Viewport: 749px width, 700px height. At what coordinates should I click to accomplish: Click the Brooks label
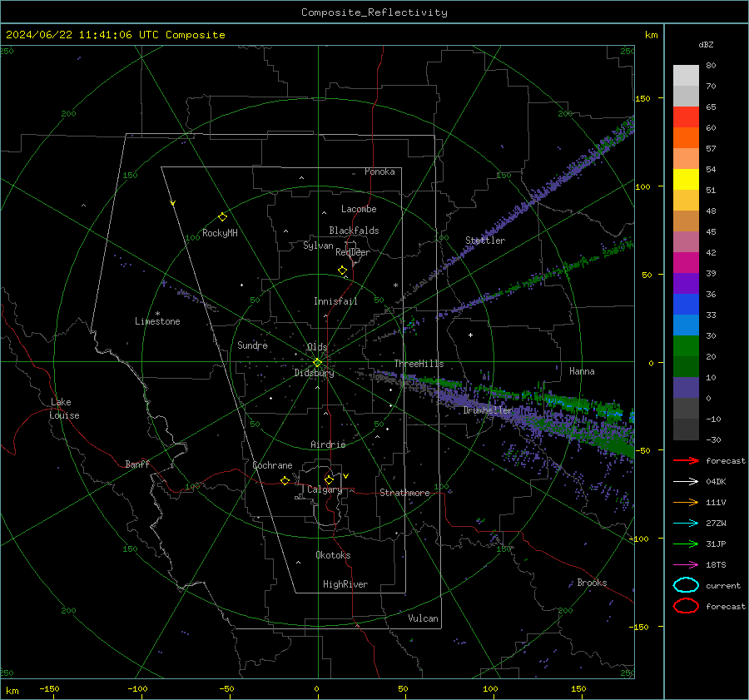click(592, 583)
